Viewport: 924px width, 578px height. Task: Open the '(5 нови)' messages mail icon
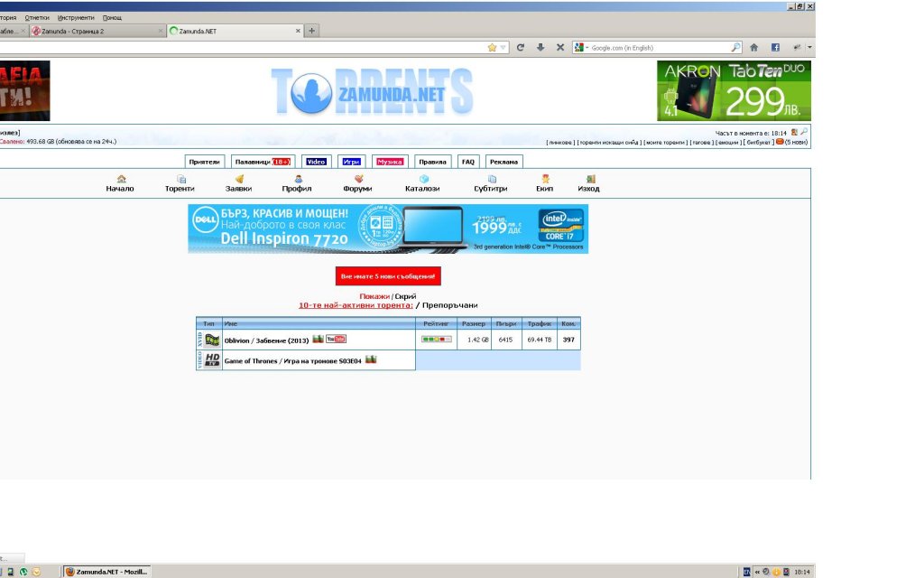click(x=780, y=142)
